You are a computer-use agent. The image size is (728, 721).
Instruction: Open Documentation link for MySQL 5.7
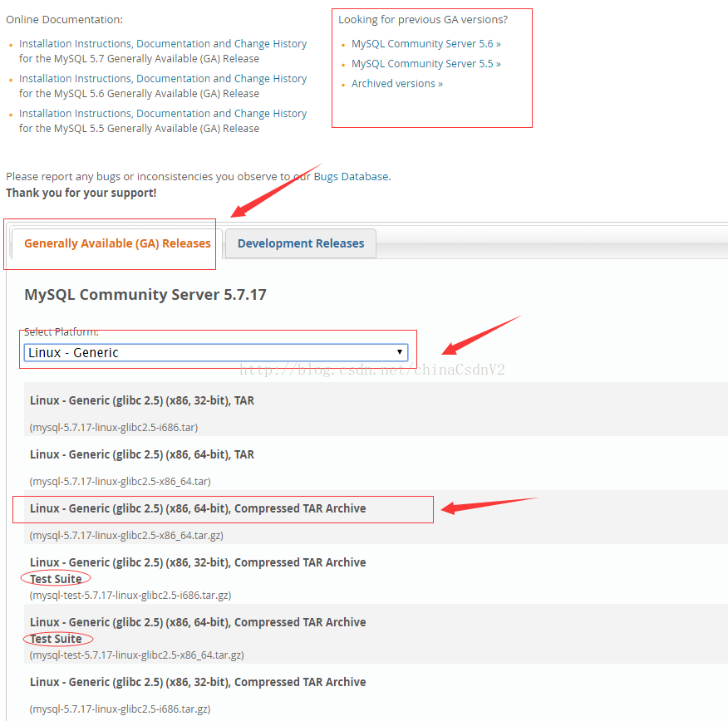click(173, 44)
